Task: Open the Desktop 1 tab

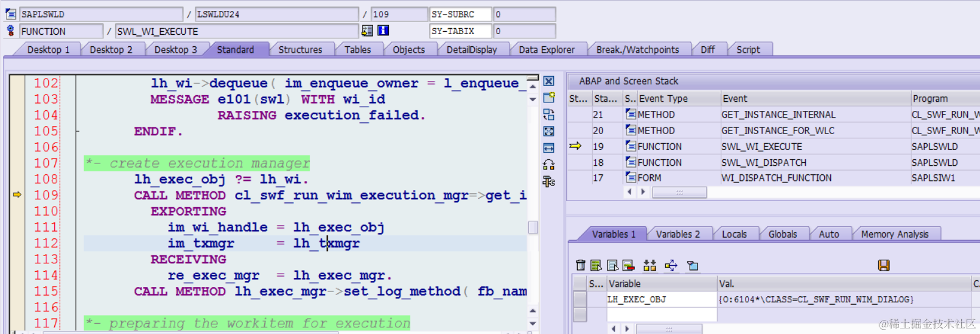Action: coord(48,50)
